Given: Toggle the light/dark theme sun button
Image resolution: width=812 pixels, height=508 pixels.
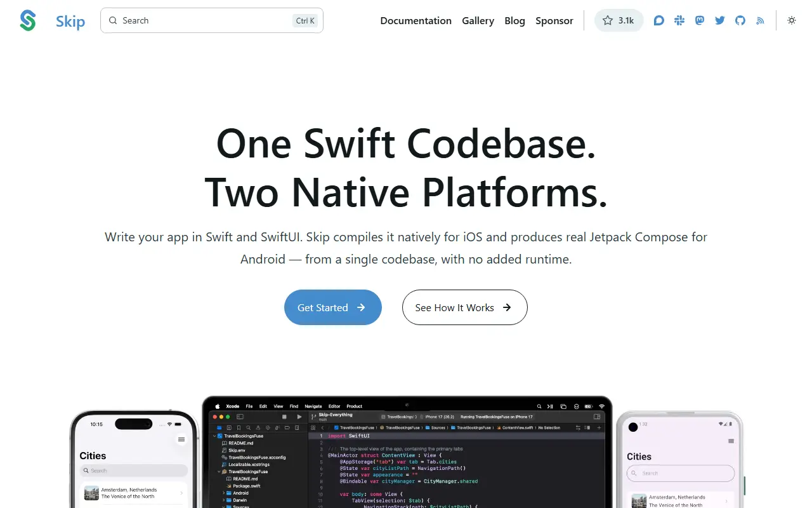Looking at the screenshot, I should click(x=792, y=20).
